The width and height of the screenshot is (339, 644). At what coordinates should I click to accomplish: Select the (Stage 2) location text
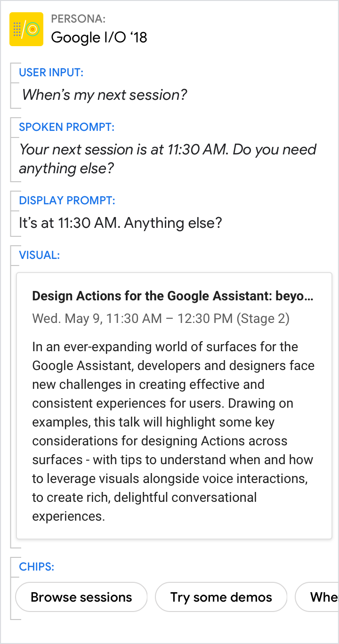[x=263, y=319]
